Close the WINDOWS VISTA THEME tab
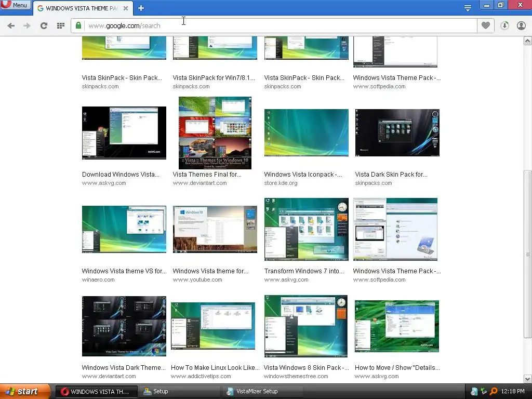 point(126,8)
